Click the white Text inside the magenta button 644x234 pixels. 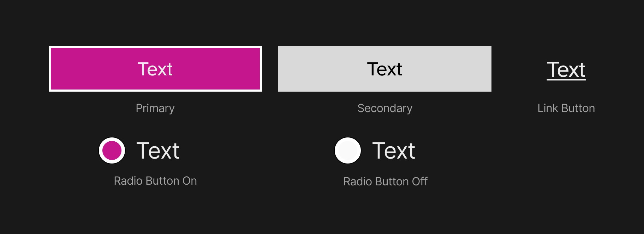coord(155,69)
